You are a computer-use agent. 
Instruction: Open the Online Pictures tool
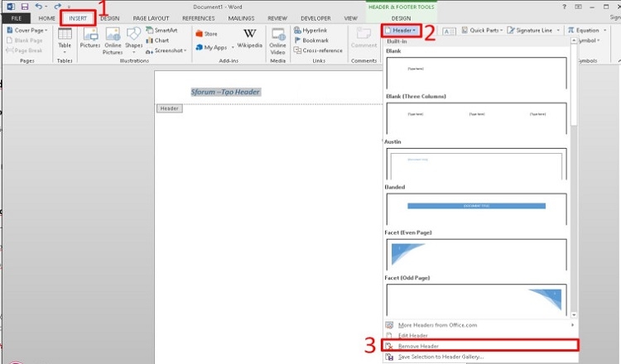[112, 38]
